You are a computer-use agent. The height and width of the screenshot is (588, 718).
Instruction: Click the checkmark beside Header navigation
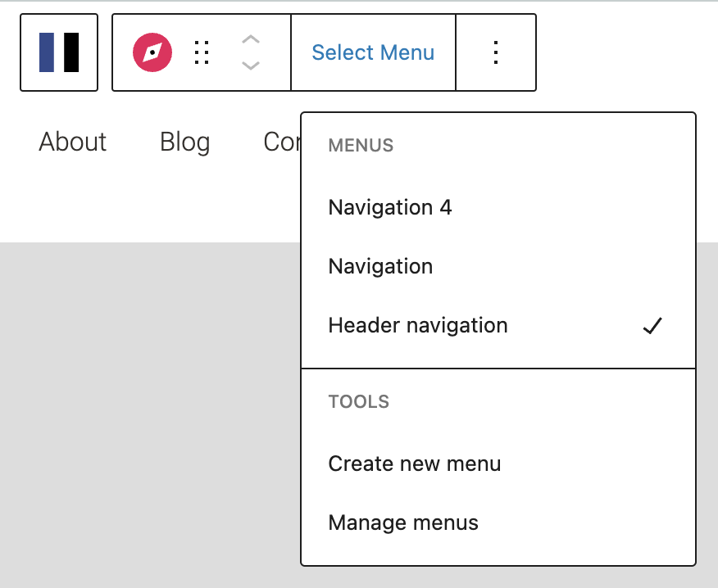pyautogui.click(x=652, y=326)
